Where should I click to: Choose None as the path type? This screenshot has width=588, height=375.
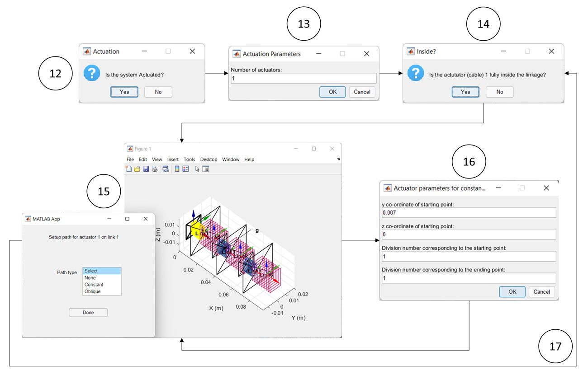tap(91, 277)
